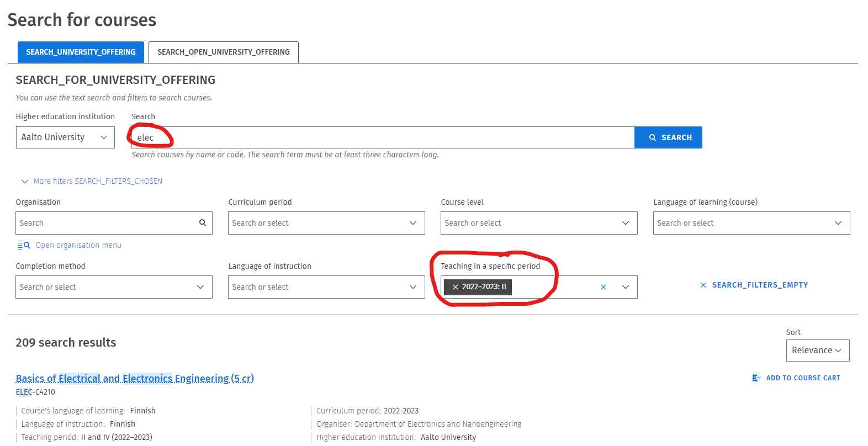868x446 pixels.
Task: Click the X icon next to SEARCH_FILTERS_EMPTY
Action: coord(703,285)
